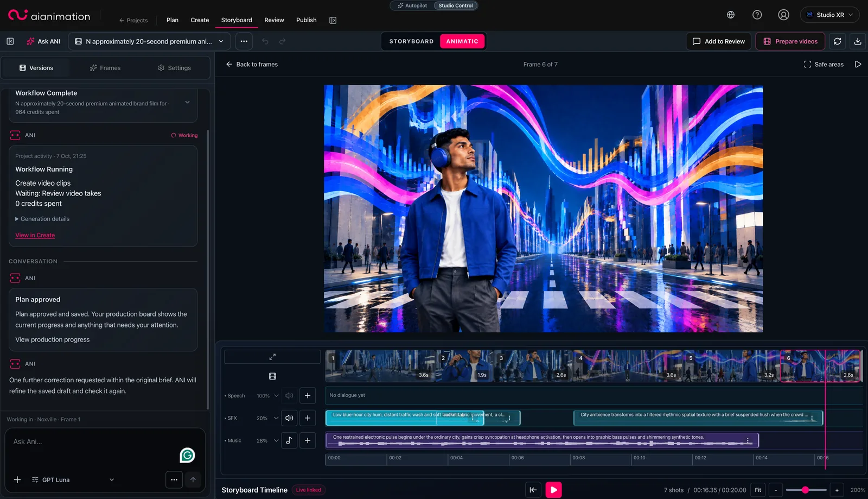The height and width of the screenshot is (499, 868).
Task: Click the layout panel icon next to Publish
Action: click(333, 20)
